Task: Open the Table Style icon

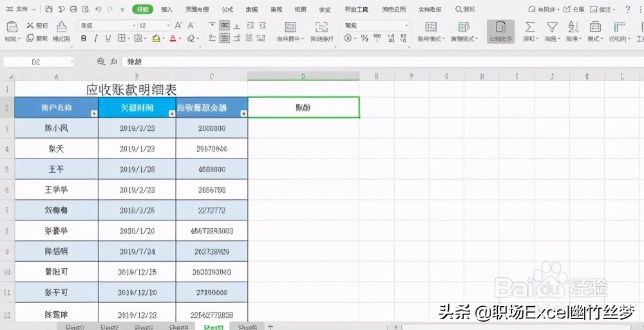Action: pyautogui.click(x=464, y=27)
